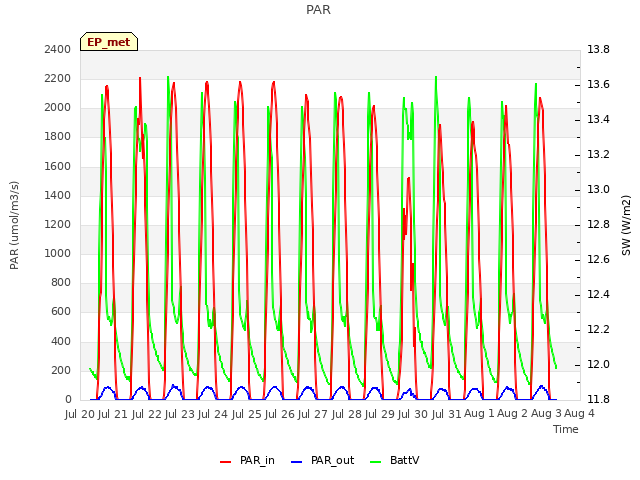Click the 1800 left axis tick label
This screenshot has height=480, width=640.
pos(58,137)
